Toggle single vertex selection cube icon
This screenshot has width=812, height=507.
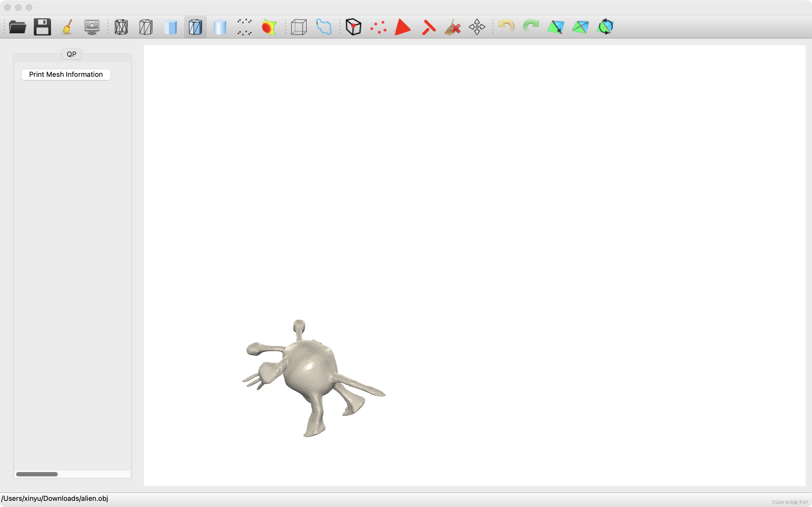353,27
